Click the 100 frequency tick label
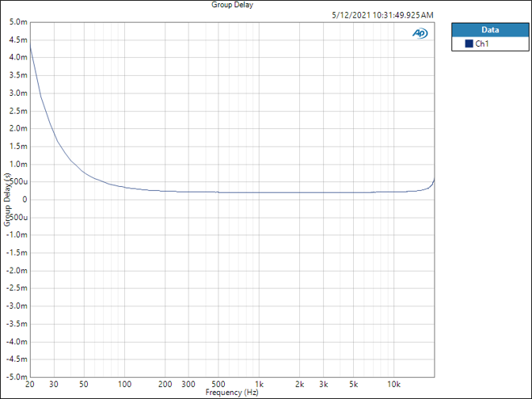The height and width of the screenshot is (399, 532). (124, 385)
